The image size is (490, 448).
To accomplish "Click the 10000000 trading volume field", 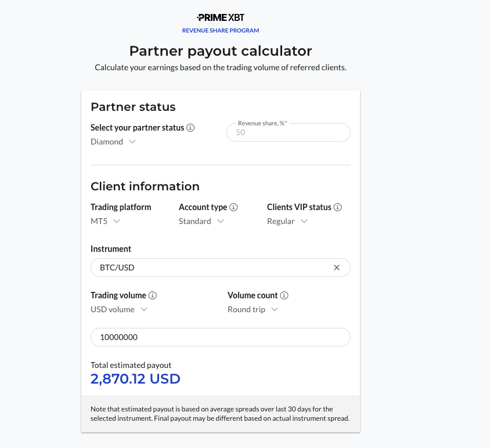I will point(220,337).
